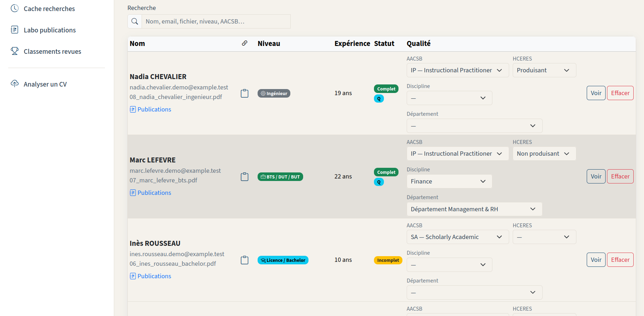Screen dimensions: 644x316
Task: Open HCERES Produisant dropdown for Nadia Chevalier
Action: [x=544, y=70]
